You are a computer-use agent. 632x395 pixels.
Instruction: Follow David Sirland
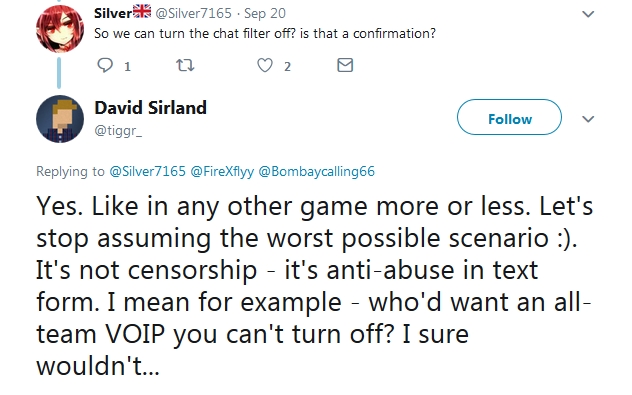coord(509,117)
